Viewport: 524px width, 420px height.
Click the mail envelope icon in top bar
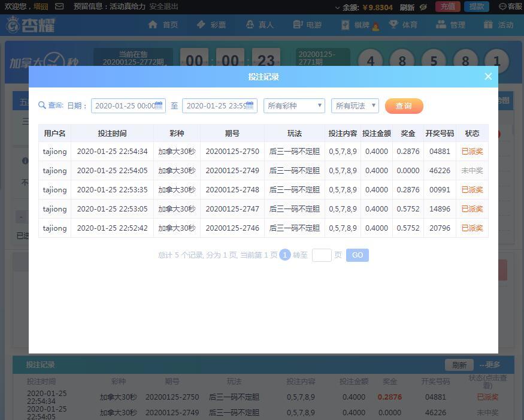(x=59, y=7)
